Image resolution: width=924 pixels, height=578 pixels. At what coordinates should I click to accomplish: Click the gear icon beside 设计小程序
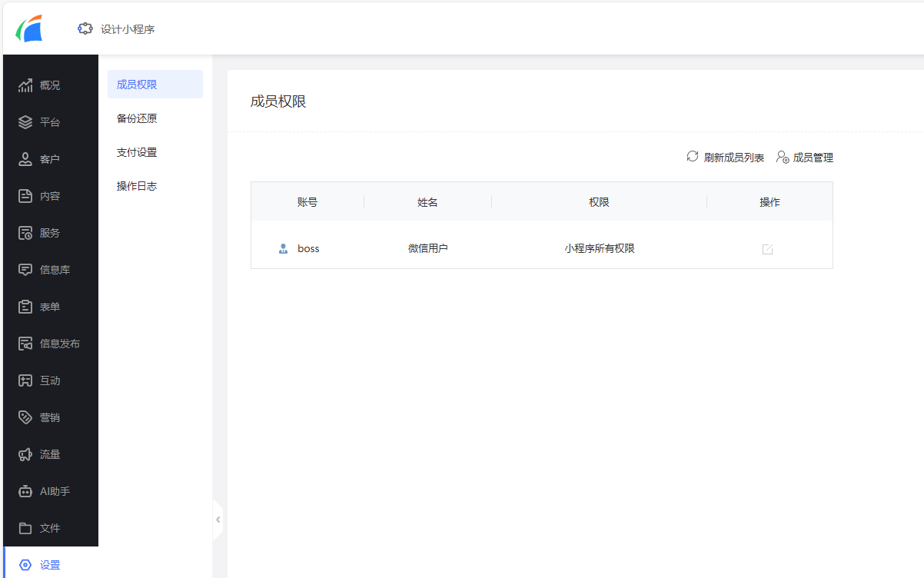point(85,28)
